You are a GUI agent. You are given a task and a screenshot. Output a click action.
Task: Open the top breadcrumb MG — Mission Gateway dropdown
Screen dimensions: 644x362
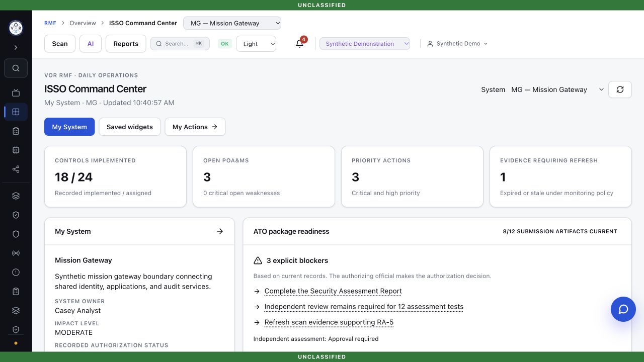(x=232, y=23)
